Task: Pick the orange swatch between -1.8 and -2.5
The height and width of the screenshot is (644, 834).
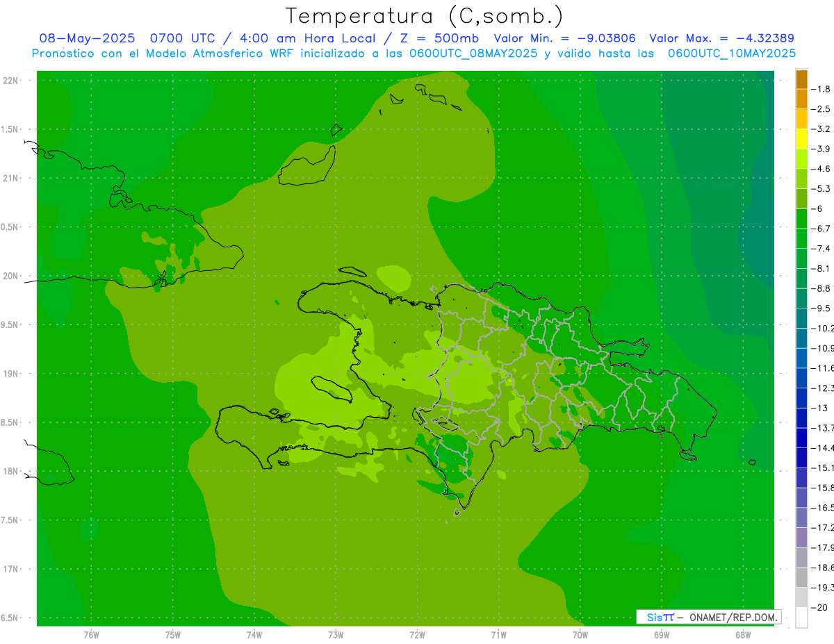Action: pyautogui.click(x=801, y=99)
